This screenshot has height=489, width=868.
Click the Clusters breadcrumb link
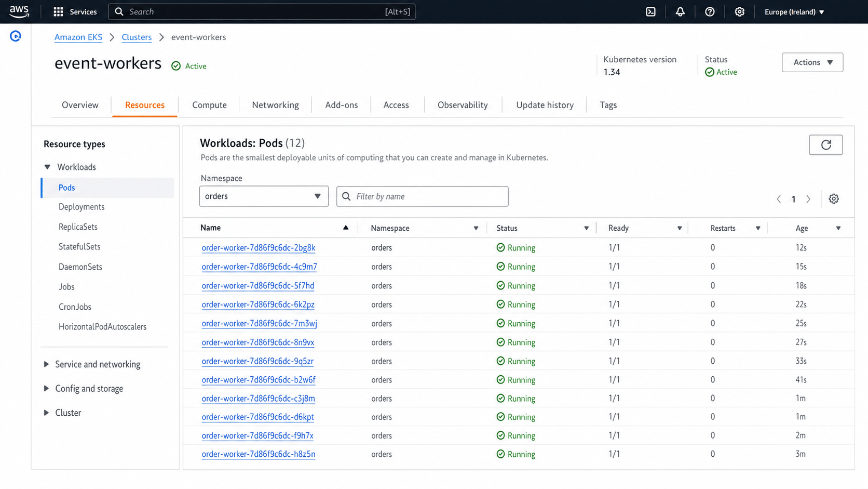tap(137, 37)
